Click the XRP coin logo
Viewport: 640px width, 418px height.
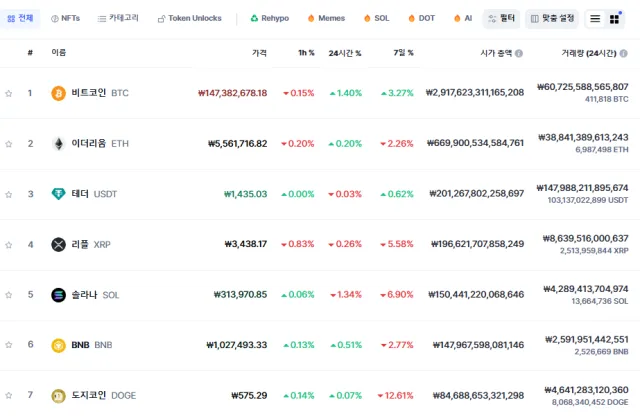(x=58, y=245)
